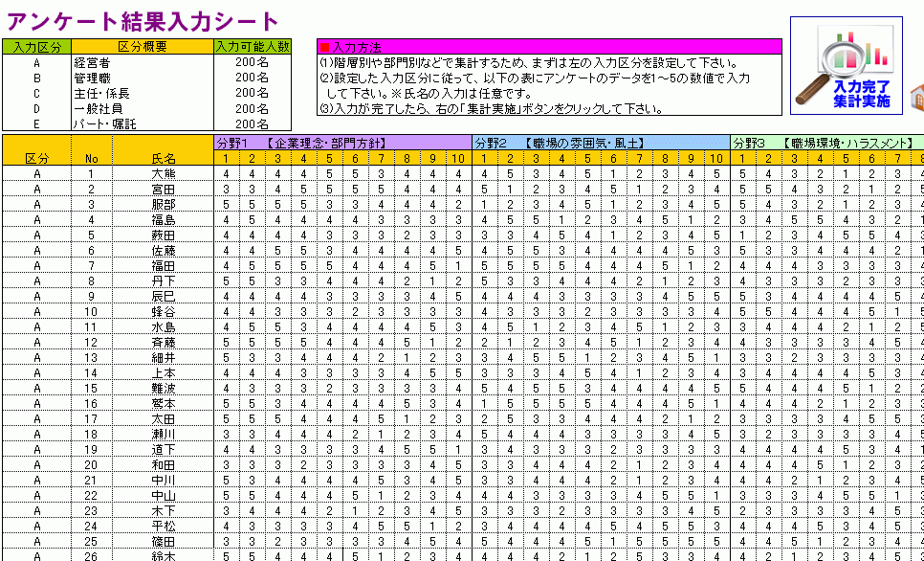Screen dimensions: 924x561
Task: Click the アンケート結果入力シート title
Action: [143, 21]
